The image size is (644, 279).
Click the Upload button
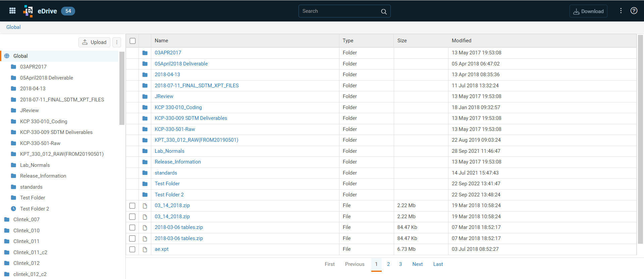pos(94,42)
